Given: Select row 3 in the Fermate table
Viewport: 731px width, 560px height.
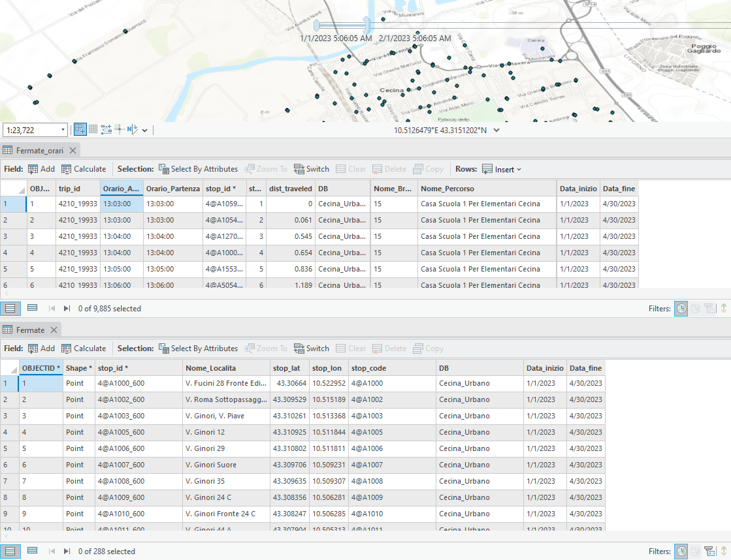Looking at the screenshot, I should click(9, 416).
